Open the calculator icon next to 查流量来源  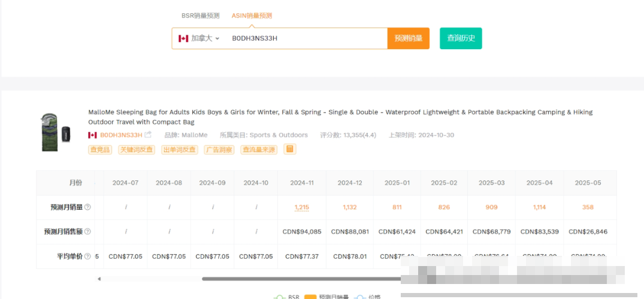tap(290, 149)
